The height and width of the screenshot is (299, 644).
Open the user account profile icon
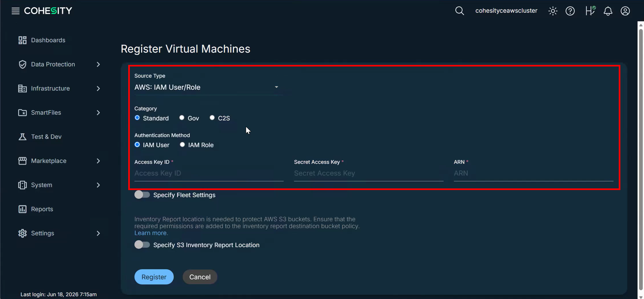click(625, 11)
